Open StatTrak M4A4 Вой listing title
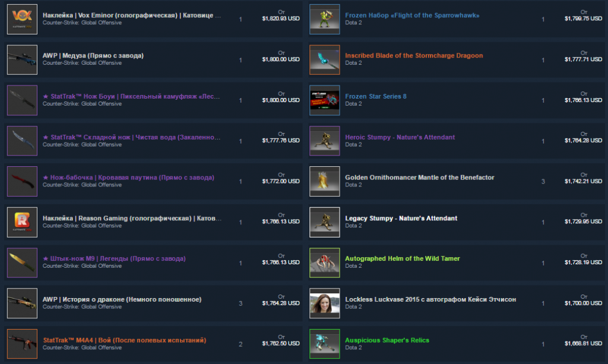608x364 pixels. (x=125, y=340)
